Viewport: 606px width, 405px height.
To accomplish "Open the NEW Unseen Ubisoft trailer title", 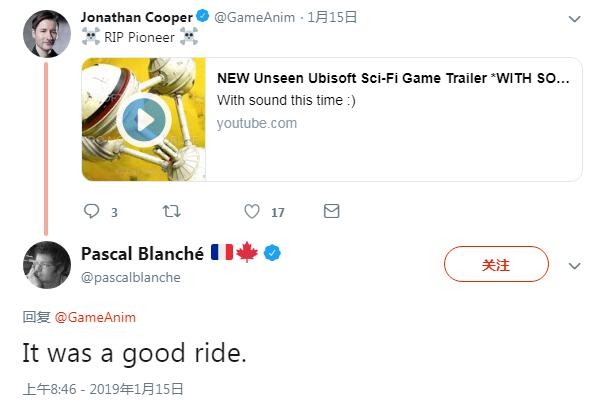I will (393, 78).
